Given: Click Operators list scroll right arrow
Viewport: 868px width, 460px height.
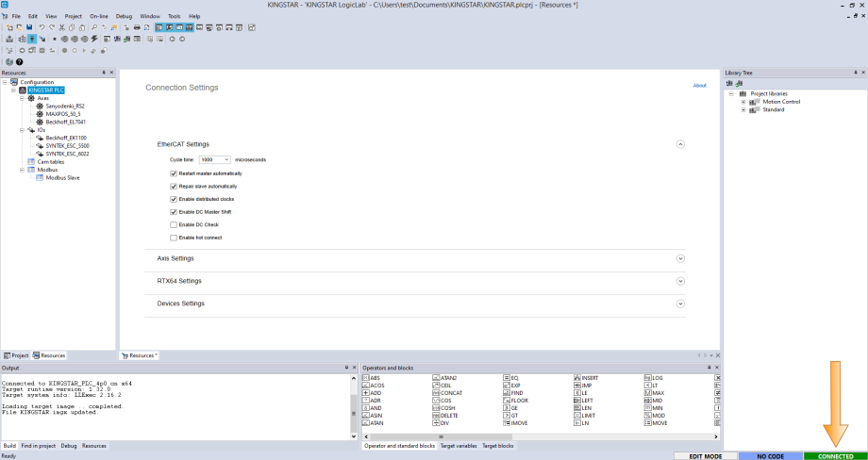Looking at the screenshot, I should point(717,436).
